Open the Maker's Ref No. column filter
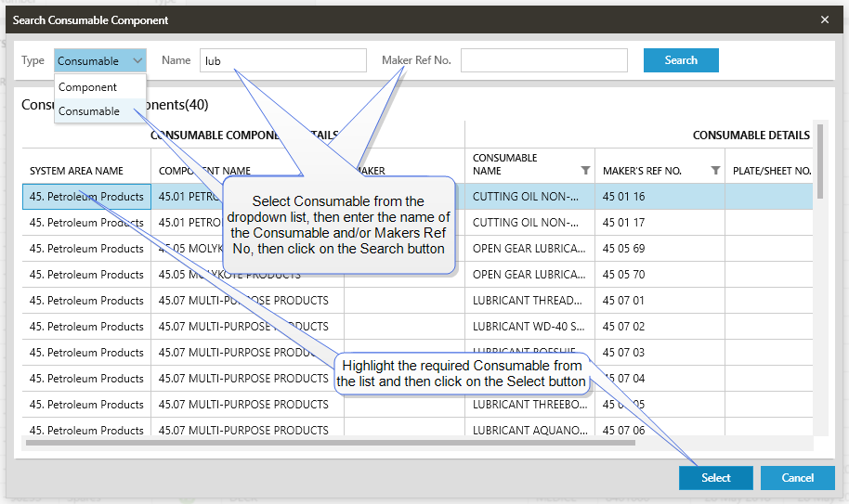The width and height of the screenshot is (849, 504). (x=715, y=171)
